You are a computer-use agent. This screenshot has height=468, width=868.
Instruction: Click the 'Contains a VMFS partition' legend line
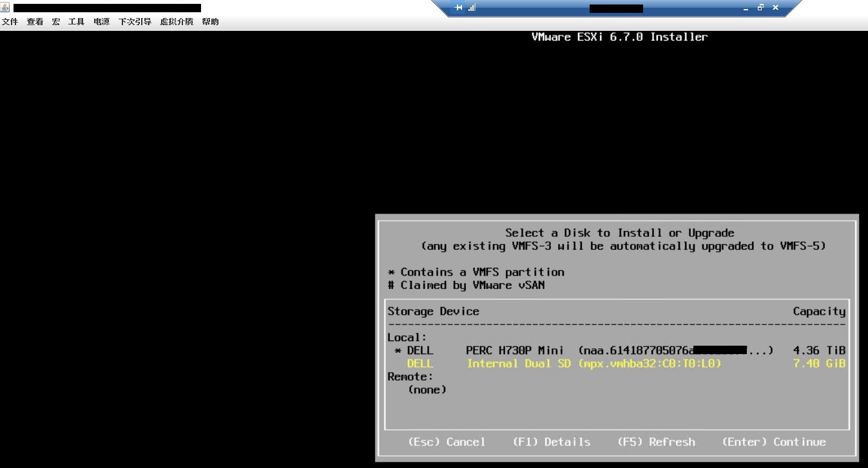476,272
